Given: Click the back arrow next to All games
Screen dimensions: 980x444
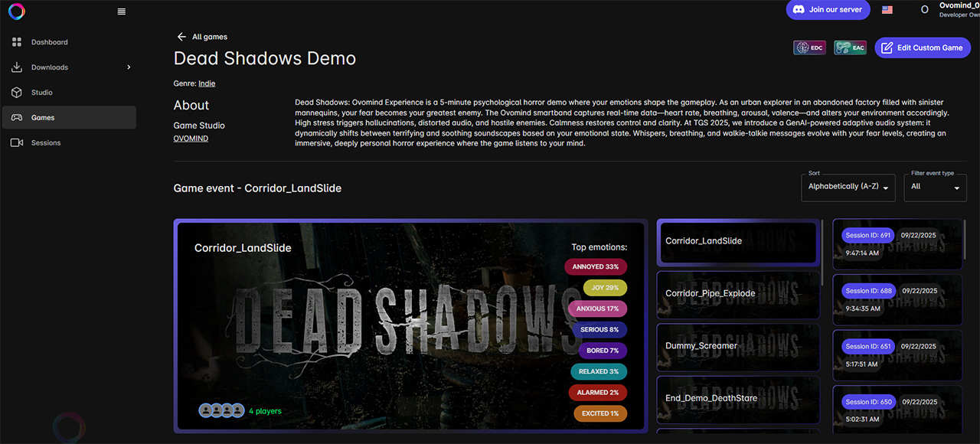Looking at the screenshot, I should [181, 37].
